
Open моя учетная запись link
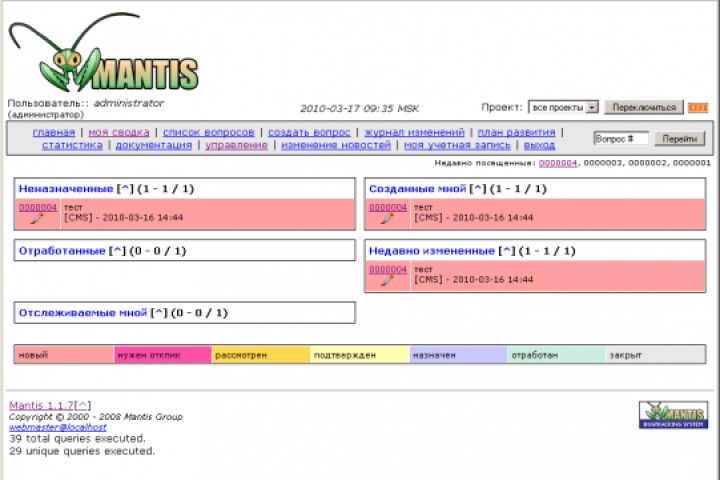(457, 145)
